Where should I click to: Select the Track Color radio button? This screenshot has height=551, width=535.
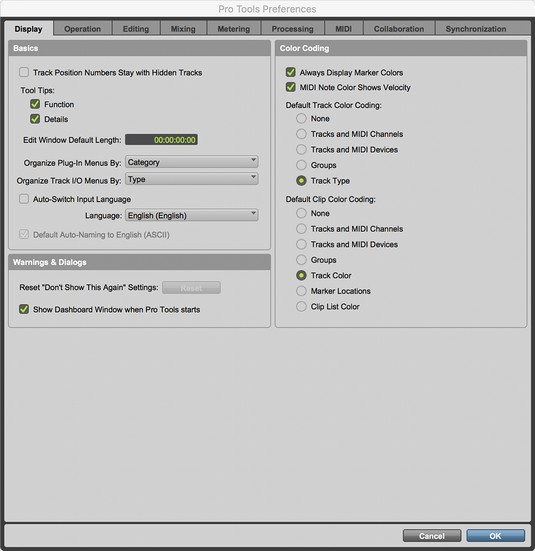[x=301, y=275]
